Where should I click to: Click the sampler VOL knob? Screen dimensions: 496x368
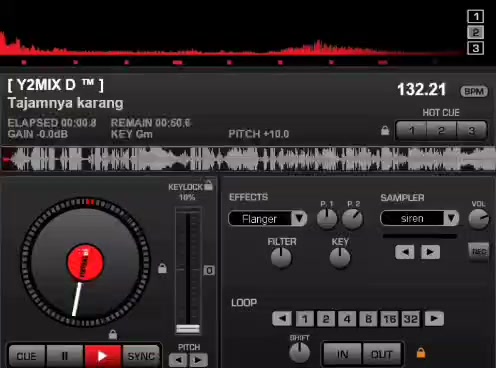(479, 219)
